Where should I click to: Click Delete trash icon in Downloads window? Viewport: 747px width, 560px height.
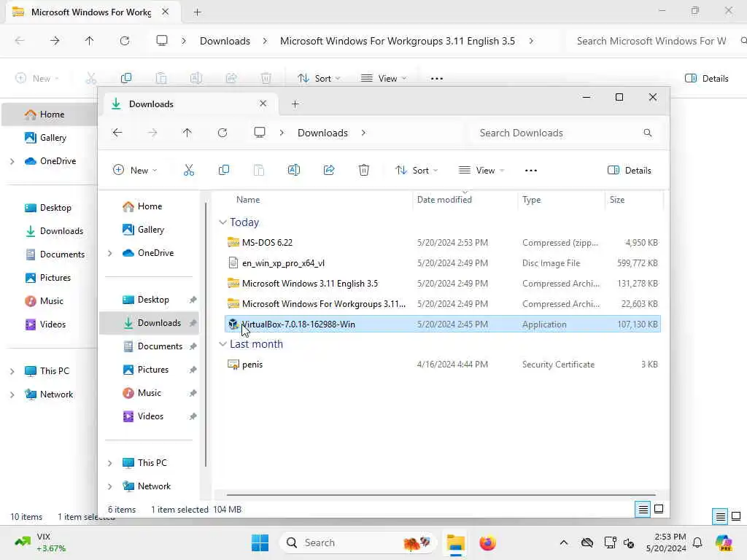tap(363, 170)
